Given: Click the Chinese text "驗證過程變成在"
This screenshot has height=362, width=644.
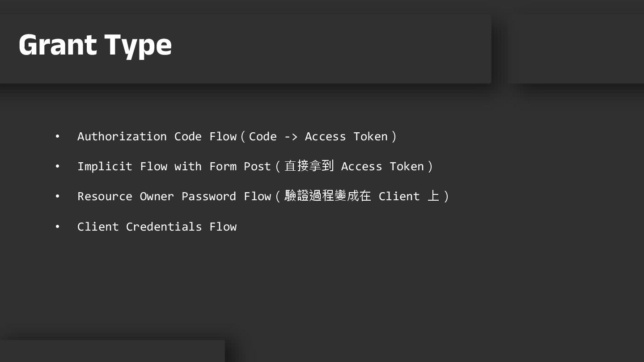Looking at the screenshot, I should click(328, 196).
